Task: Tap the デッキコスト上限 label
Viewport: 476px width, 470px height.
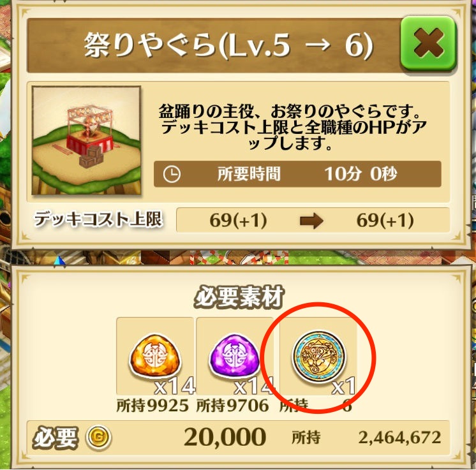Action: 98,219
